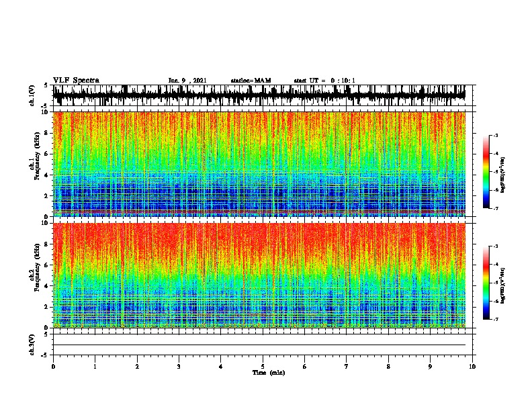Click the flat ch.3 voltage trace line

point(259,345)
